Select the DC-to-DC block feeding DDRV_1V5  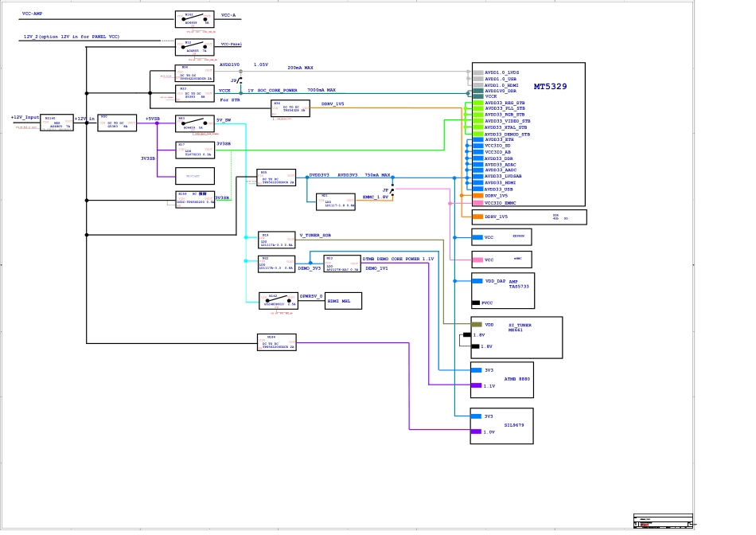290,108
